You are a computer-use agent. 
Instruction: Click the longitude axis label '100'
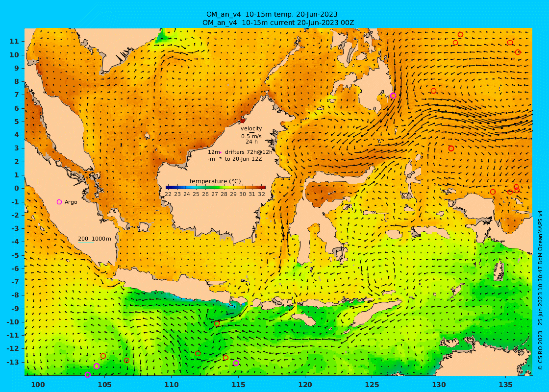click(x=38, y=385)
